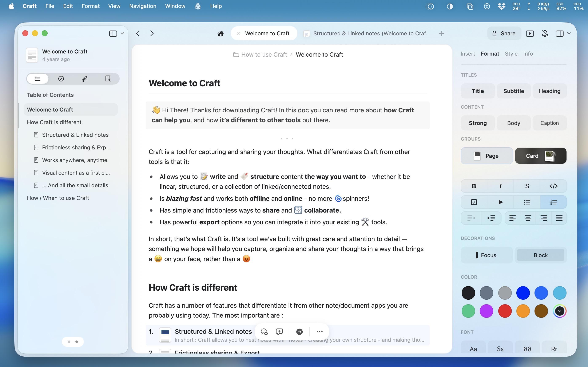Screen dimensions: 588x367
Task: Open the Structured & Linked notes page card
Action: pyautogui.click(x=287, y=335)
